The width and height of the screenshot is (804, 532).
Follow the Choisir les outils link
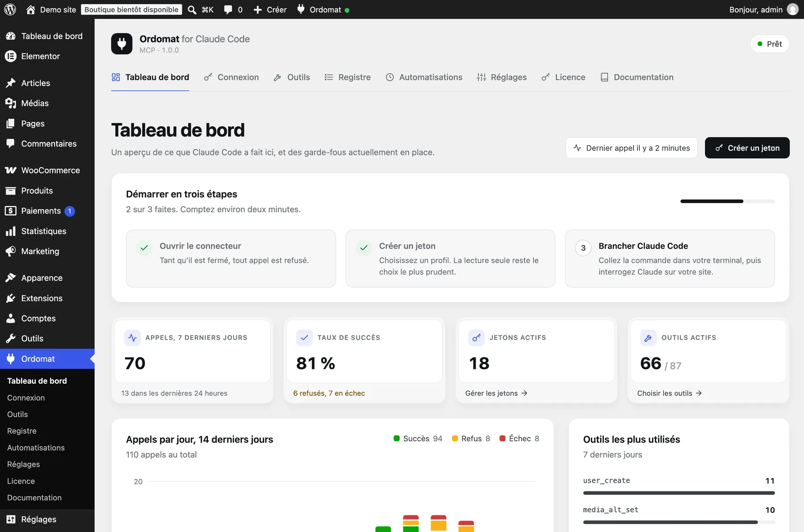pos(670,394)
